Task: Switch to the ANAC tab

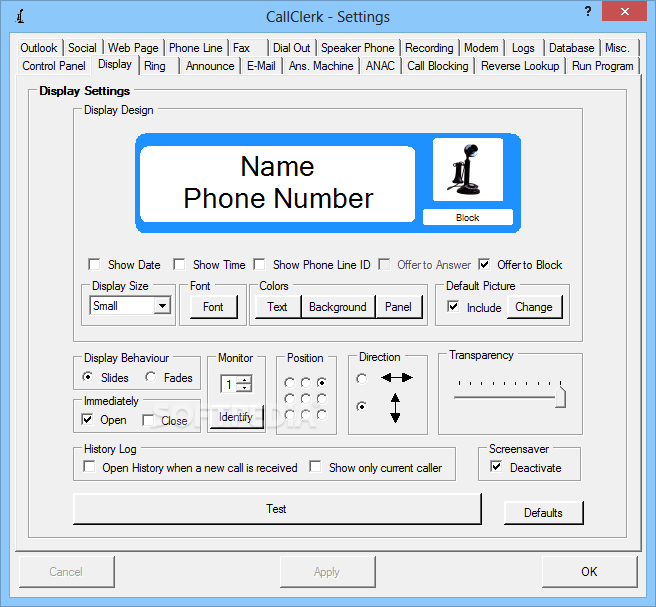Action: point(380,66)
